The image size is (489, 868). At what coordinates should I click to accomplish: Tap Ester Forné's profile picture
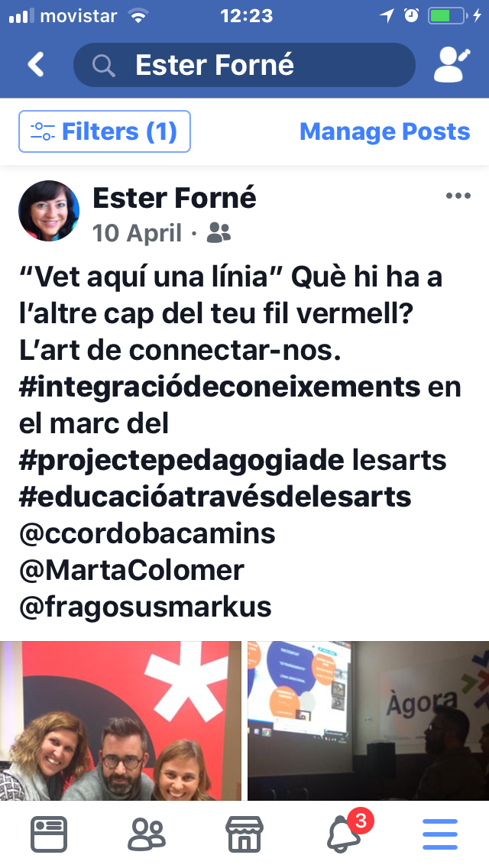coord(50,211)
